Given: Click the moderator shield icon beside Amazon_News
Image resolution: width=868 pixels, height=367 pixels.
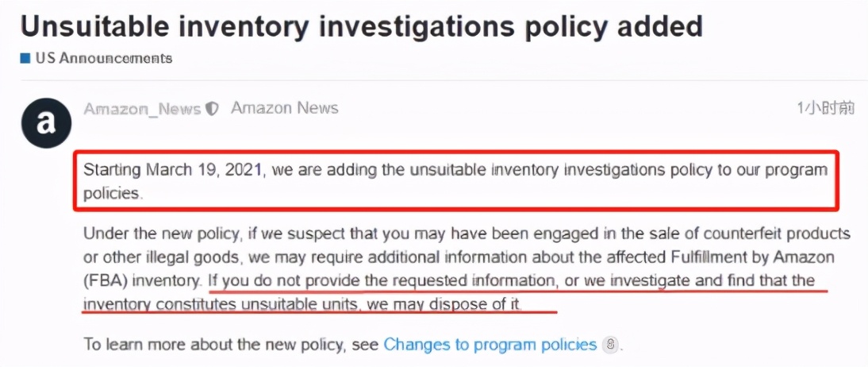Looking at the screenshot, I should point(212,109).
